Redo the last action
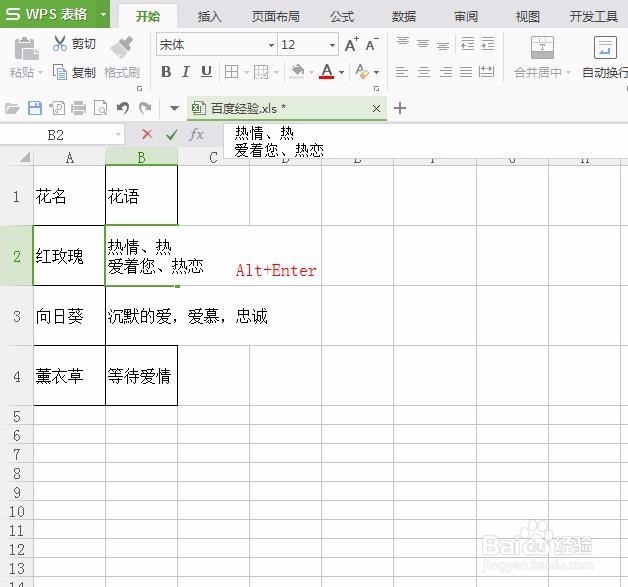Screen dimensions: 628x587 click(x=145, y=108)
